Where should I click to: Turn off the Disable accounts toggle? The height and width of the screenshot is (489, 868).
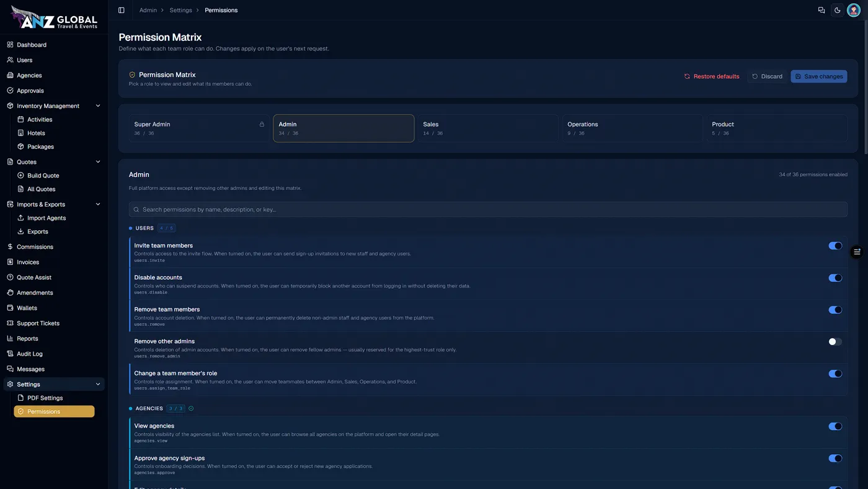tap(835, 278)
